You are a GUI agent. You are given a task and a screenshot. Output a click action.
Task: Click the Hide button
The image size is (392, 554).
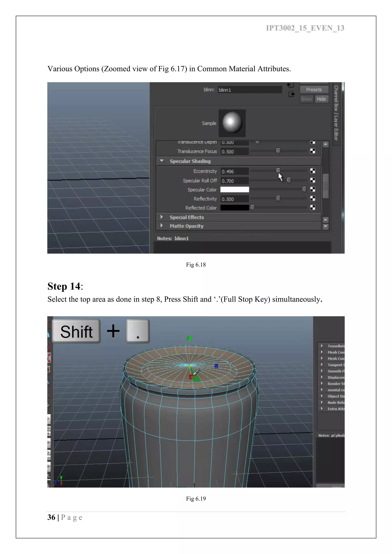tap(321, 99)
